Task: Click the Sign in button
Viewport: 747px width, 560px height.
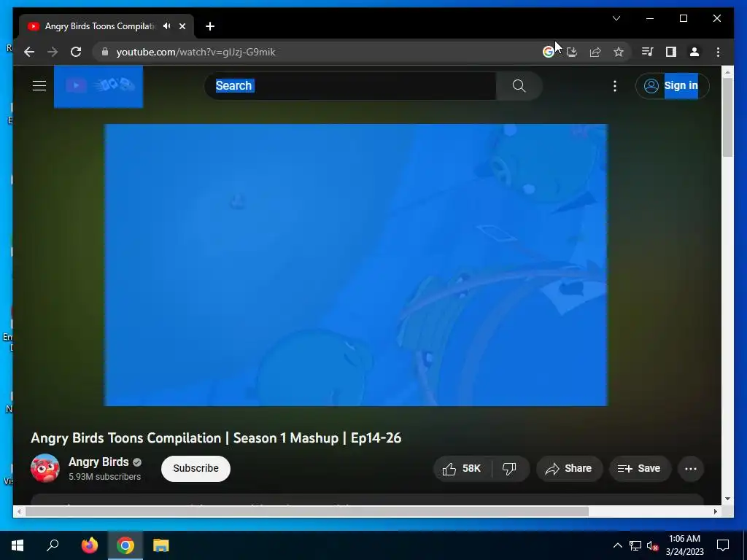Action: pos(672,86)
